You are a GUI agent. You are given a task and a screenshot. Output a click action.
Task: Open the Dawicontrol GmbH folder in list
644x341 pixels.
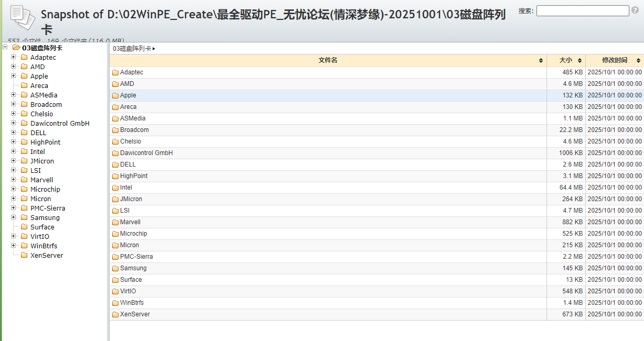coord(146,153)
